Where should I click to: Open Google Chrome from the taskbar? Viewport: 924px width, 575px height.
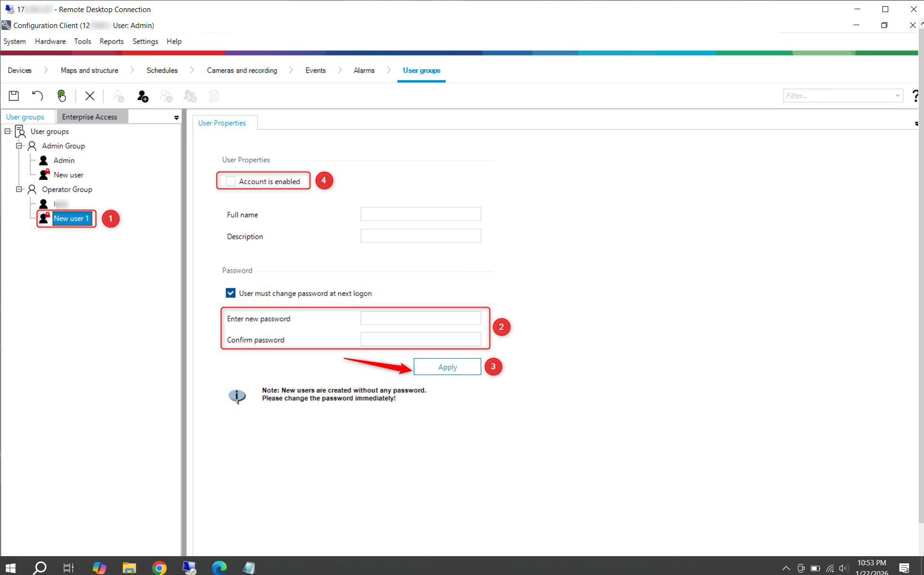tap(159, 567)
